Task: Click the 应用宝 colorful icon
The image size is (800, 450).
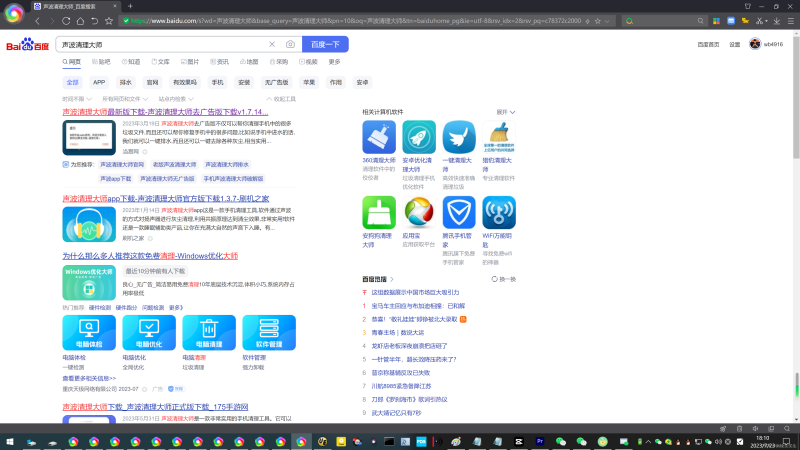Action: pyautogui.click(x=419, y=212)
